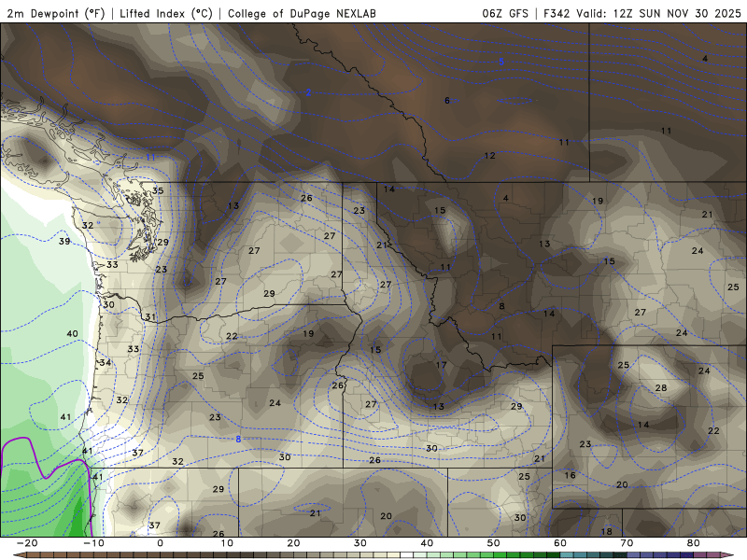Viewport: 747px width, 560px height.
Task: Click the '70' colorbar scale label
Action: (x=627, y=543)
